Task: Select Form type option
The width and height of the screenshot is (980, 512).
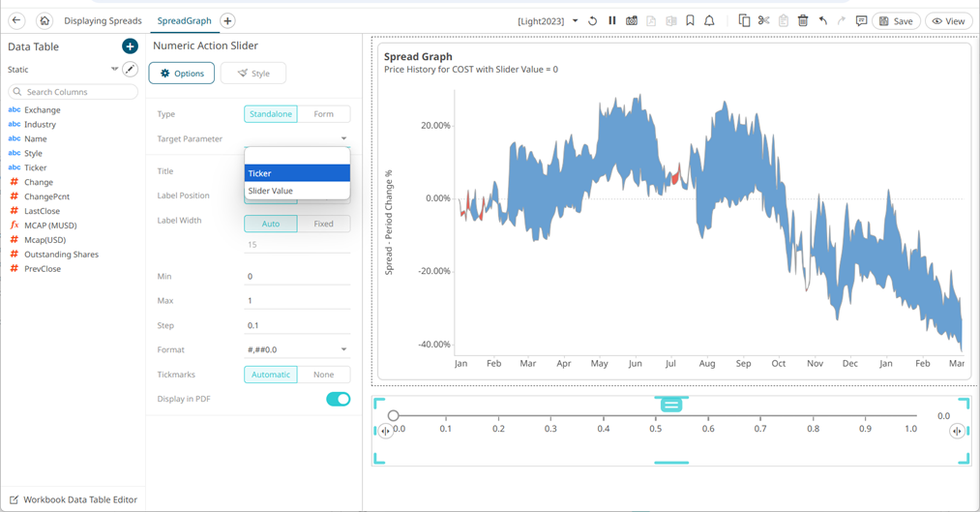Action: click(323, 114)
